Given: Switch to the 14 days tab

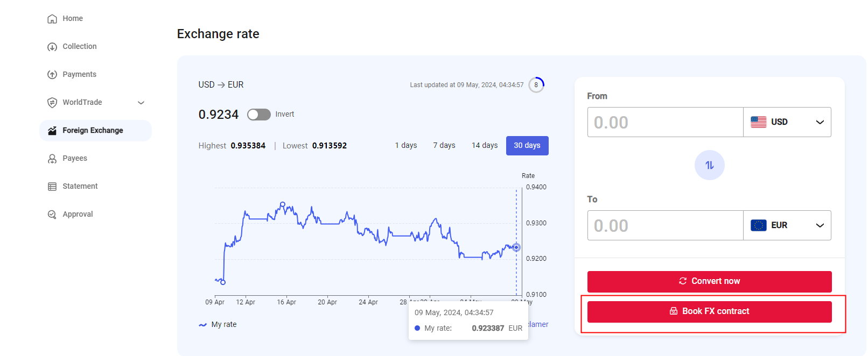Looking at the screenshot, I should click(x=484, y=146).
